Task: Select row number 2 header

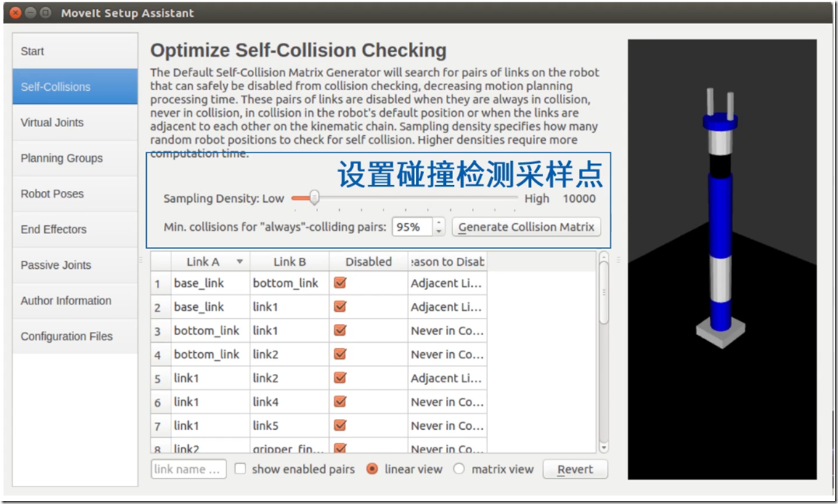Action: pos(160,306)
